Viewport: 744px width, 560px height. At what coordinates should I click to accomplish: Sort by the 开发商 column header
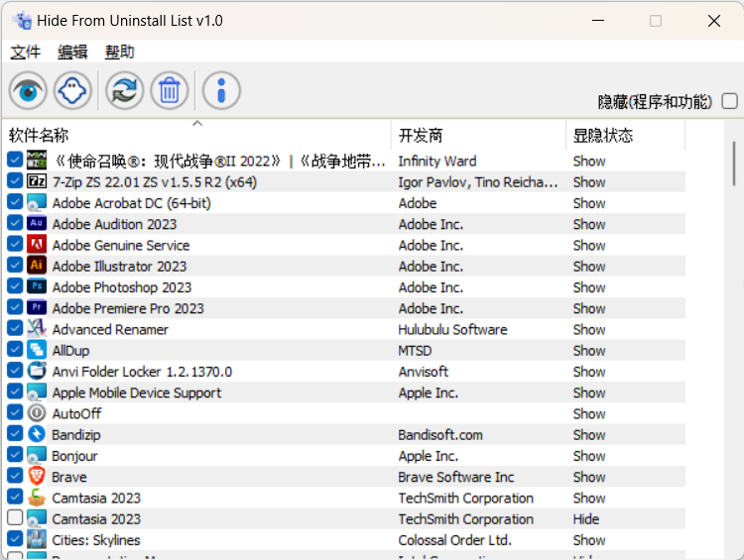pos(479,135)
